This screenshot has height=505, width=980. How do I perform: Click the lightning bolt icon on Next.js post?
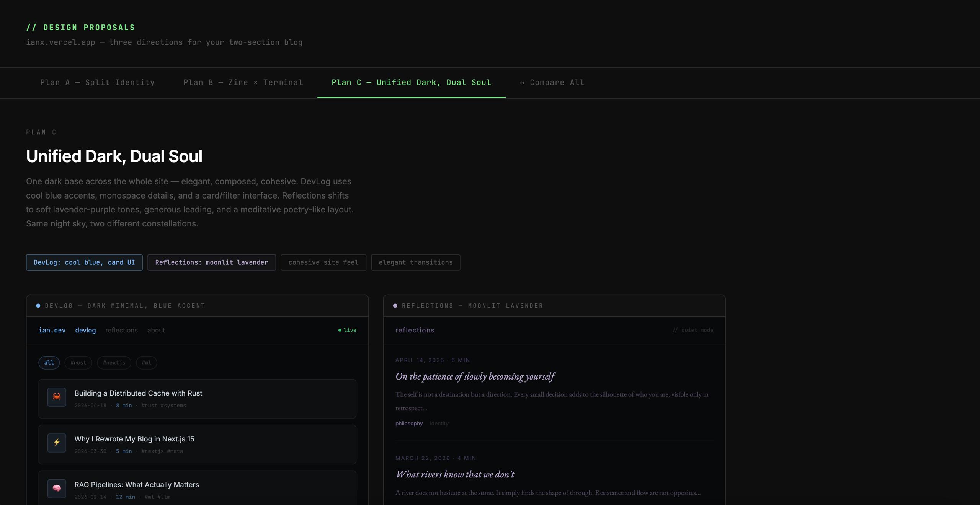pos(57,443)
